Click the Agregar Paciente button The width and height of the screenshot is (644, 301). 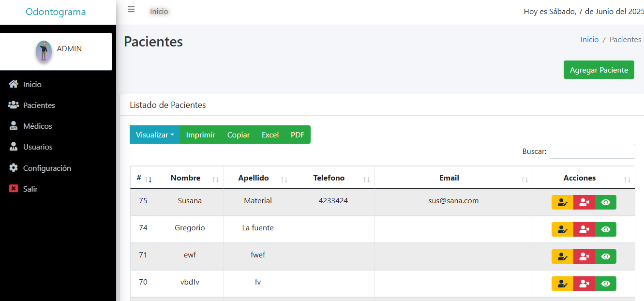(599, 70)
